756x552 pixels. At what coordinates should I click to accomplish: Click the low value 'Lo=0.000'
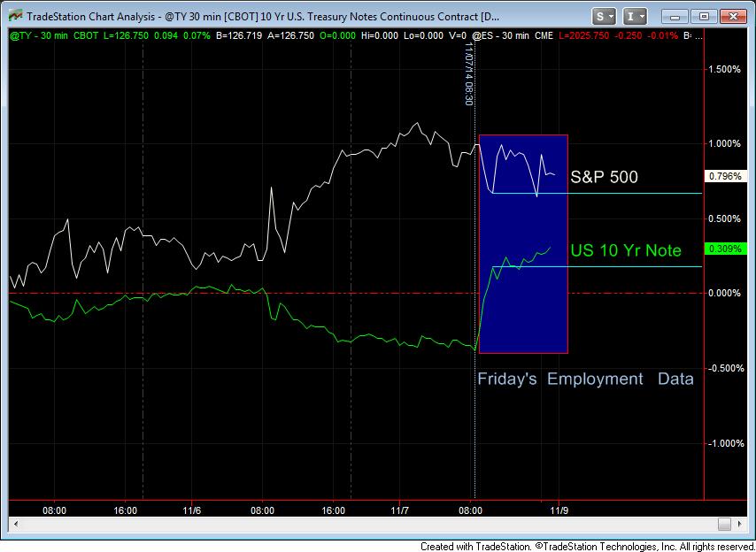[423, 35]
